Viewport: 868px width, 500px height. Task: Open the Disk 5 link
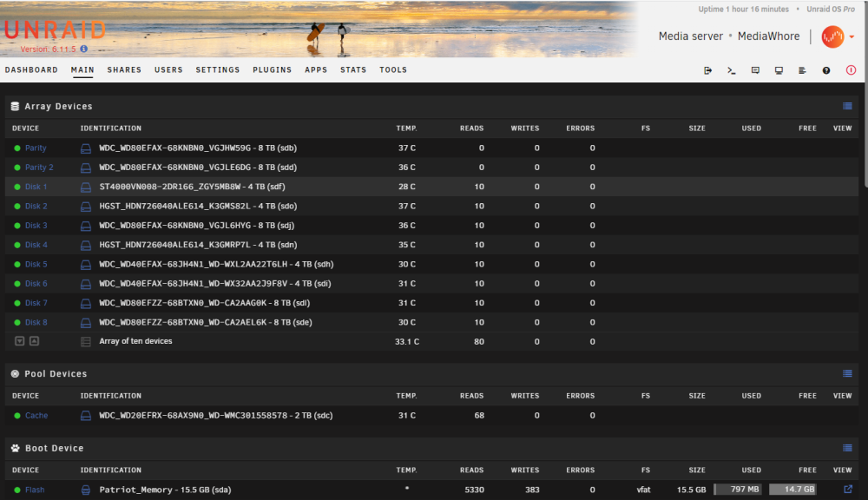36,264
